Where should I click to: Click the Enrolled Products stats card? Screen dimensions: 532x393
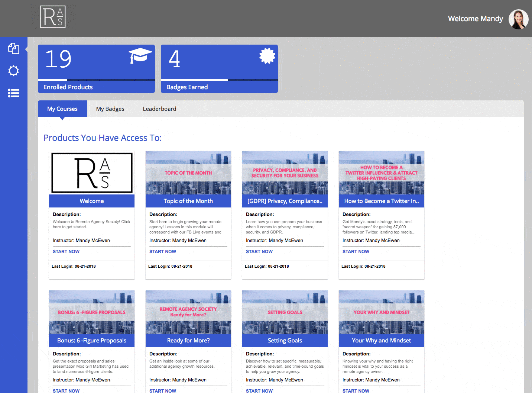click(x=96, y=69)
